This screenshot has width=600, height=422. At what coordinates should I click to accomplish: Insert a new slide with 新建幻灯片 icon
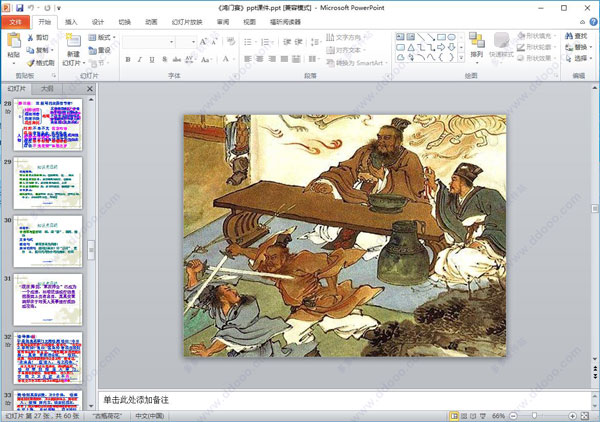pyautogui.click(x=73, y=41)
